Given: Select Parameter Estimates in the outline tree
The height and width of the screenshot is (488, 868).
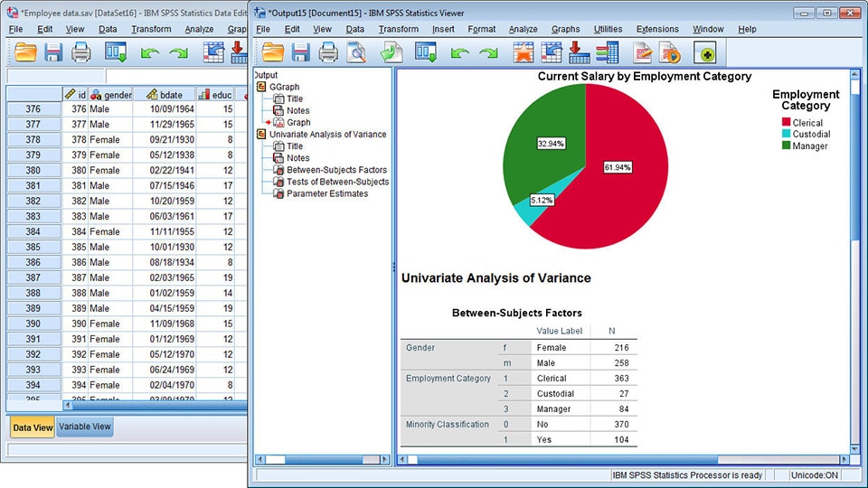Looking at the screenshot, I should click(326, 193).
